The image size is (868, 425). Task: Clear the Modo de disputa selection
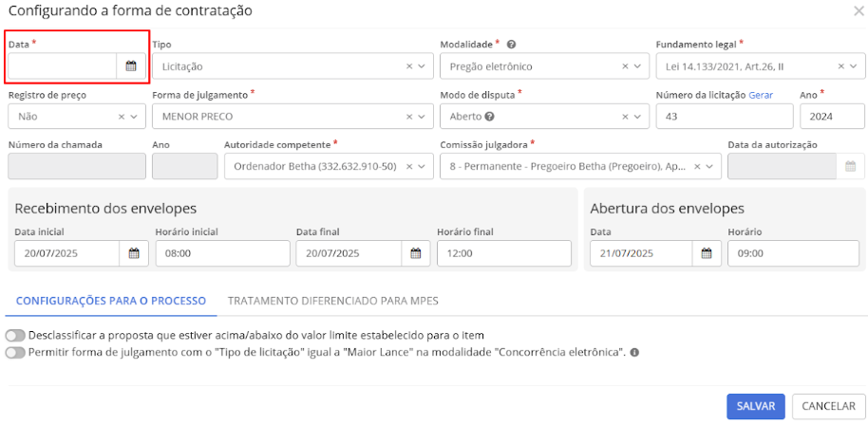click(x=625, y=117)
